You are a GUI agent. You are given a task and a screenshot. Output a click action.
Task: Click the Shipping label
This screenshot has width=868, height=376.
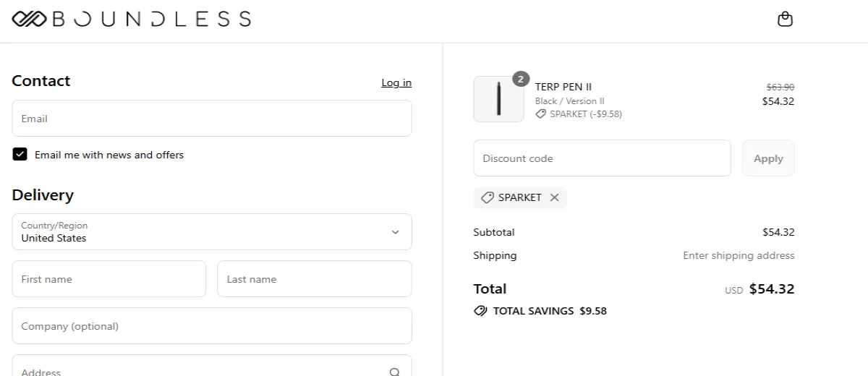click(x=495, y=255)
